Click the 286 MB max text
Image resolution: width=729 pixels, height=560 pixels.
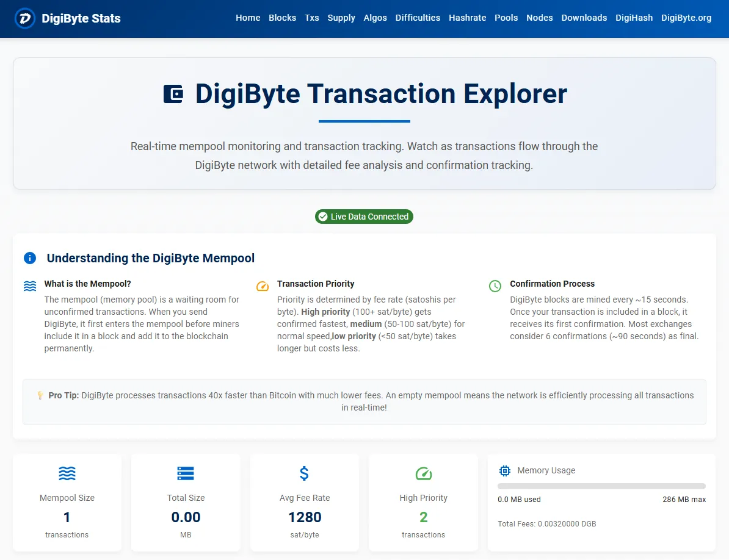click(x=684, y=500)
